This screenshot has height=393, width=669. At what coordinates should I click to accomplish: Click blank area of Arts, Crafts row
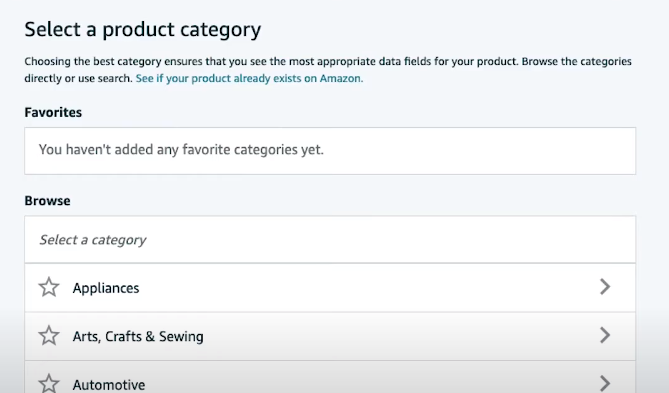(x=401, y=336)
